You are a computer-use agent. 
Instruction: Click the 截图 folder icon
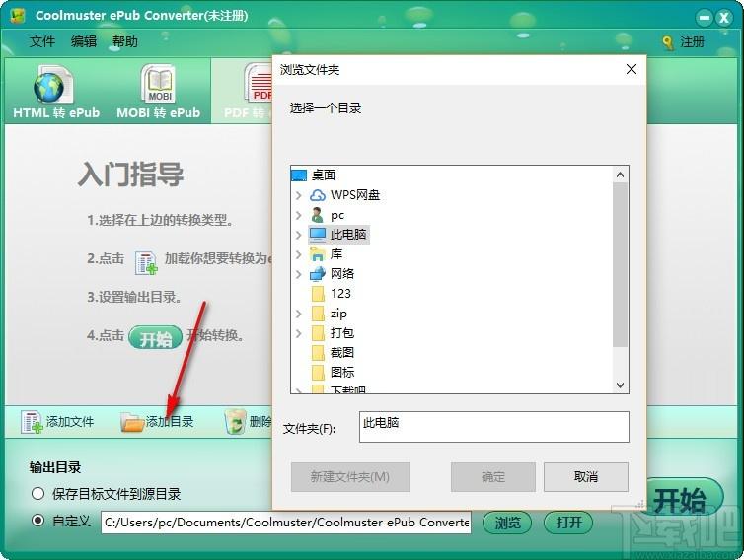[x=318, y=353]
